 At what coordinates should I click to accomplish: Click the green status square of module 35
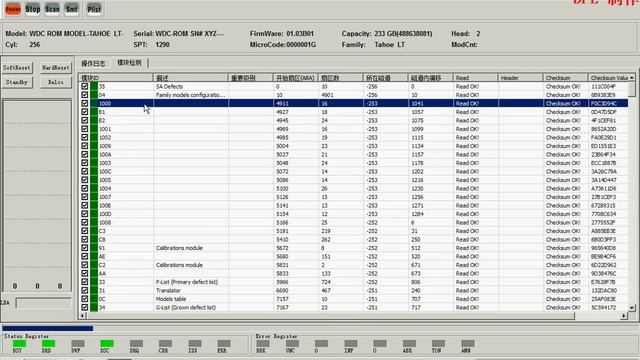coord(94,87)
